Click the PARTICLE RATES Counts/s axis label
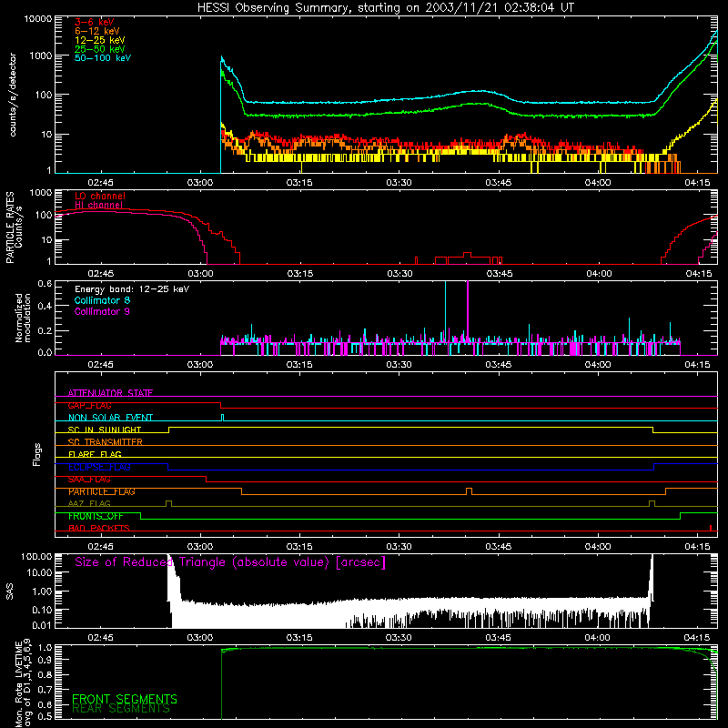Image resolution: width=728 pixels, height=728 pixels. tap(14, 227)
